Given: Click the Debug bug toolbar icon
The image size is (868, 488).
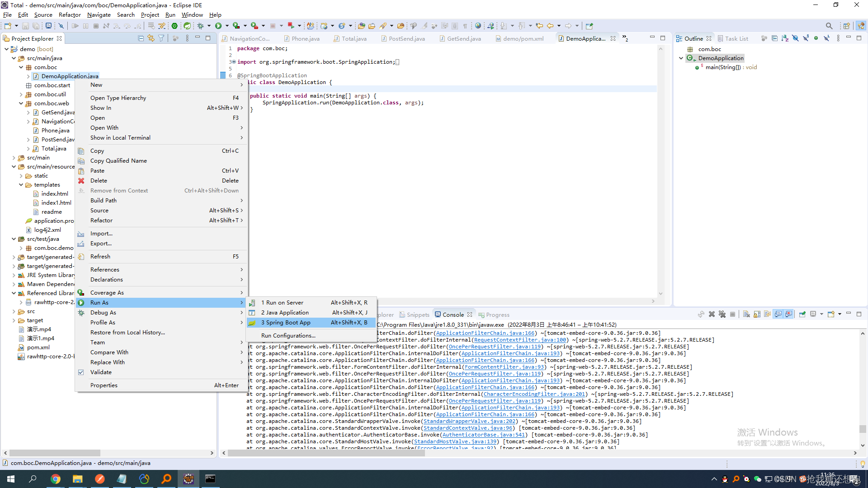Looking at the screenshot, I should [201, 26].
